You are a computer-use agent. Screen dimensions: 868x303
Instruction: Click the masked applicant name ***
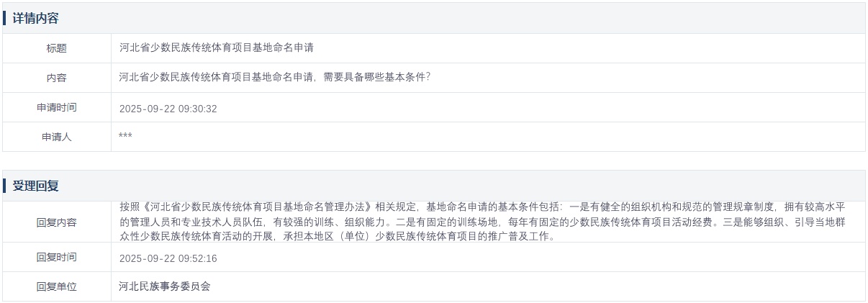125,137
